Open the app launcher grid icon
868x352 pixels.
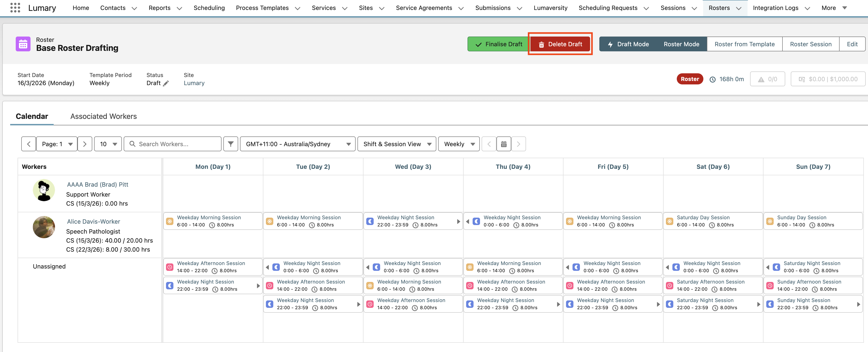tap(15, 8)
